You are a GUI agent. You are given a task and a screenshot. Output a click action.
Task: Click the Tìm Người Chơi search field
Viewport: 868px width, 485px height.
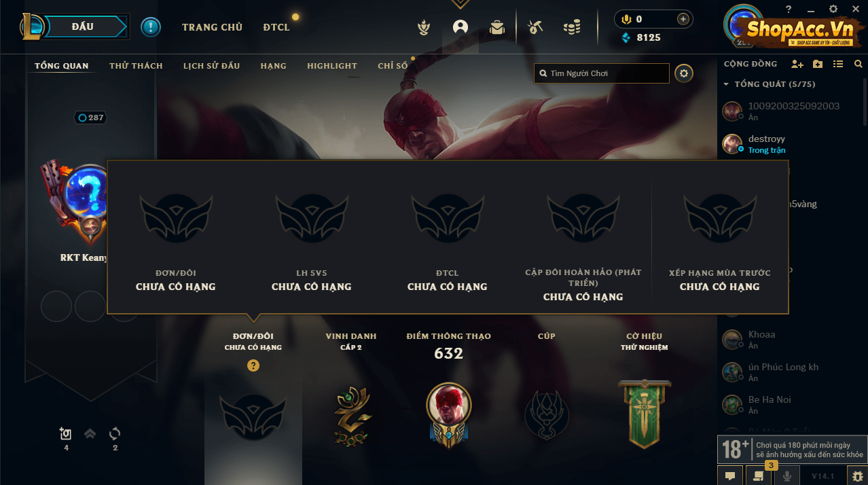(602, 73)
